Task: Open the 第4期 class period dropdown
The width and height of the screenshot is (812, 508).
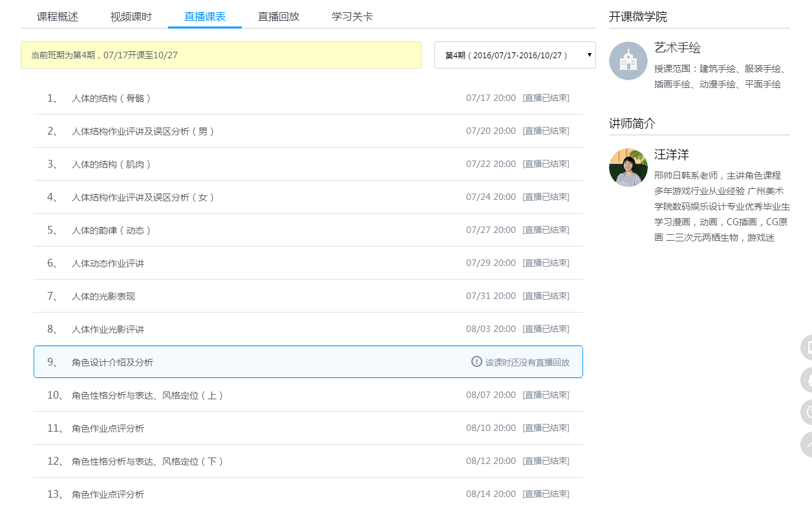Action: pyautogui.click(x=515, y=56)
